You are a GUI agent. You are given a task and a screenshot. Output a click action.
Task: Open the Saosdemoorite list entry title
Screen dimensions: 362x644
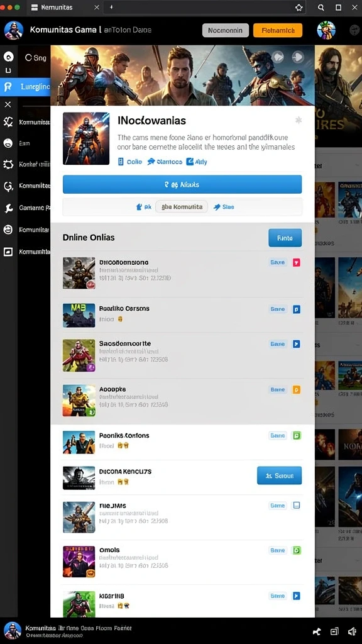tap(125, 343)
